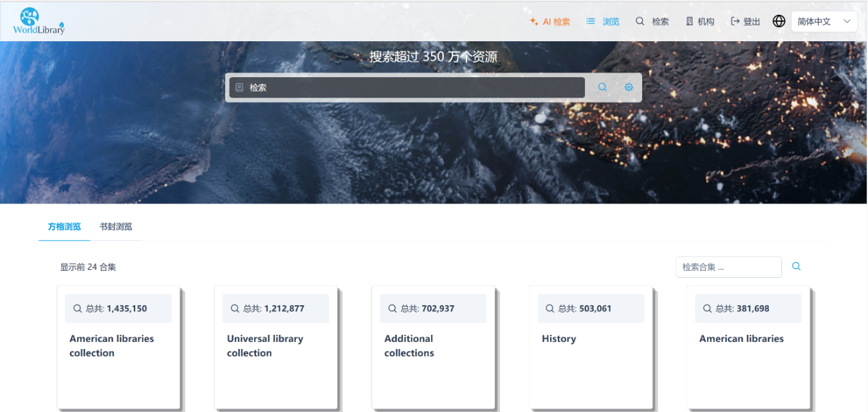
Task: Click magnifier icon on 1,212,877 card
Action: tap(235, 309)
